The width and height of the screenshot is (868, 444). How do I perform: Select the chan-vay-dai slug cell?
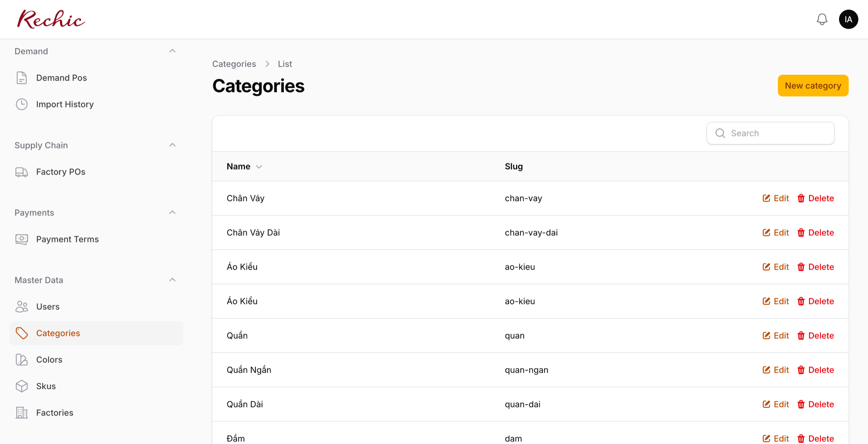(531, 232)
